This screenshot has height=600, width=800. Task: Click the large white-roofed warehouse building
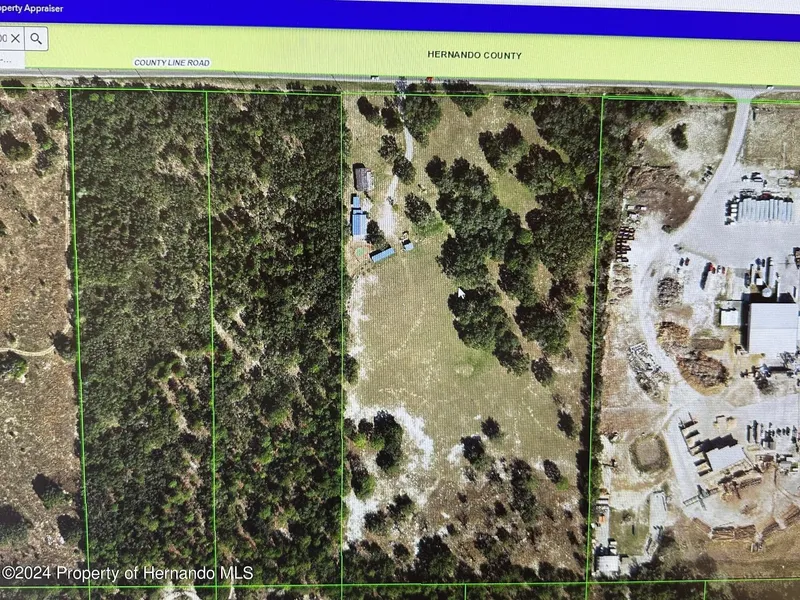[x=772, y=328]
